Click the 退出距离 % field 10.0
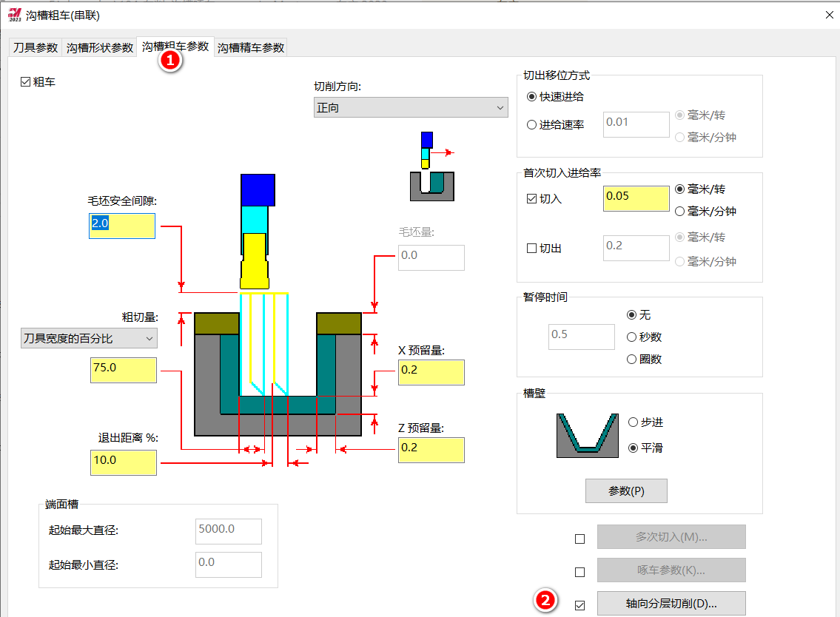 point(123,463)
